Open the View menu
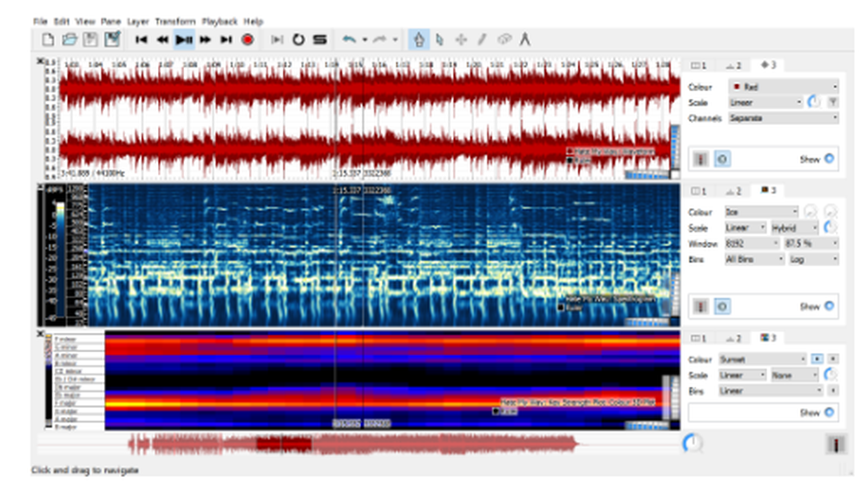 point(85,22)
